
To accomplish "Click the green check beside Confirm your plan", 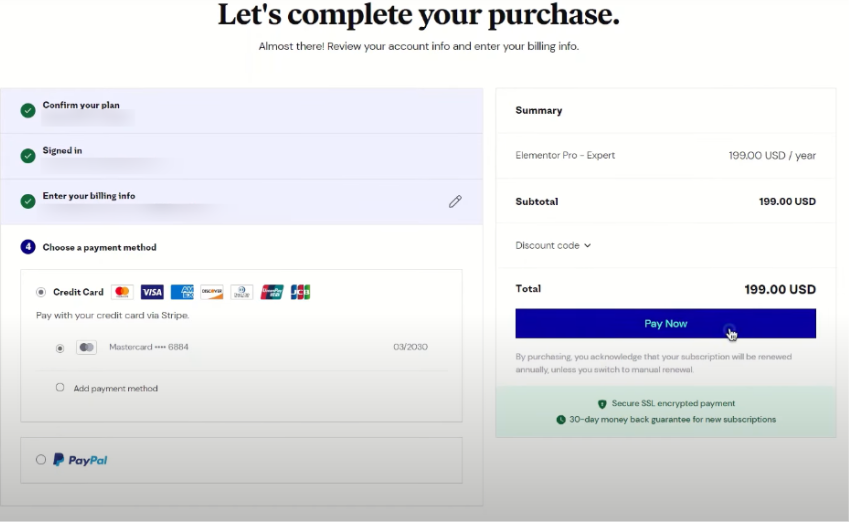I will (28, 110).
